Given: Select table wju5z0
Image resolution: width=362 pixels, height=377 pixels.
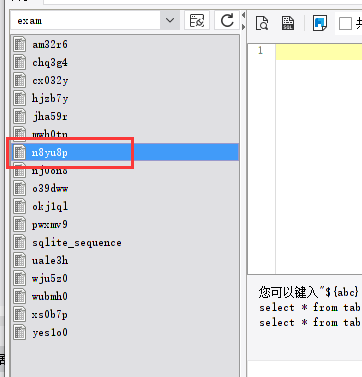Looking at the screenshot, I should pyautogui.click(x=125, y=278).
